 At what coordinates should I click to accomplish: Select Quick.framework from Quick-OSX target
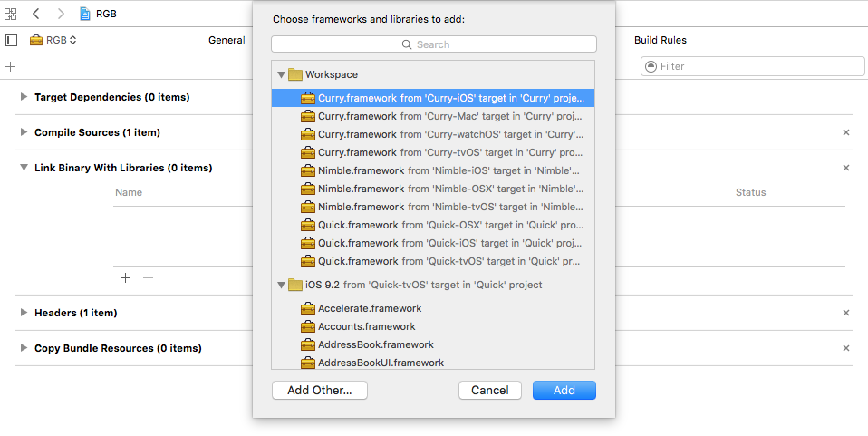pyautogui.click(x=433, y=225)
